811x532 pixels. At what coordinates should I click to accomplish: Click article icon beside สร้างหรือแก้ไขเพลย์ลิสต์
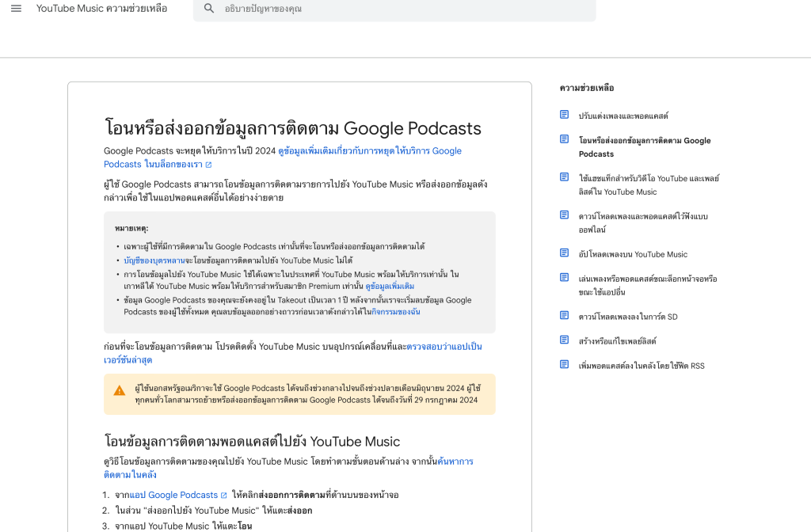pyautogui.click(x=564, y=340)
